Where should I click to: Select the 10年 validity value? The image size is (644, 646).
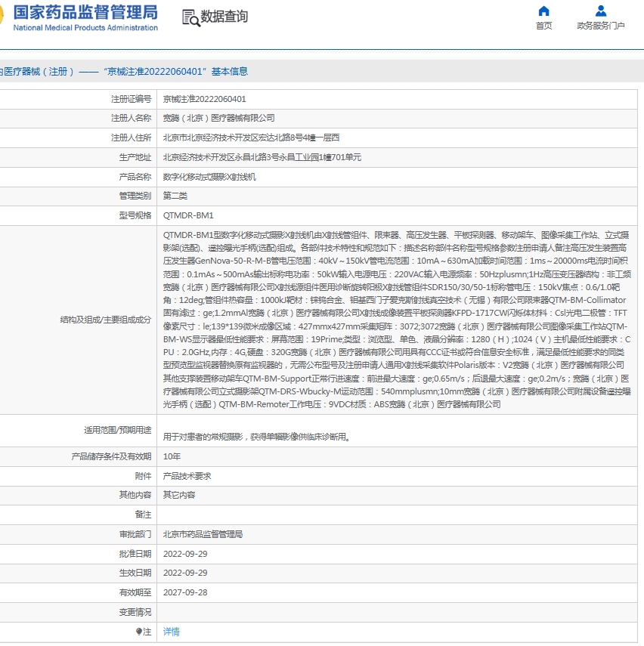coord(172,456)
